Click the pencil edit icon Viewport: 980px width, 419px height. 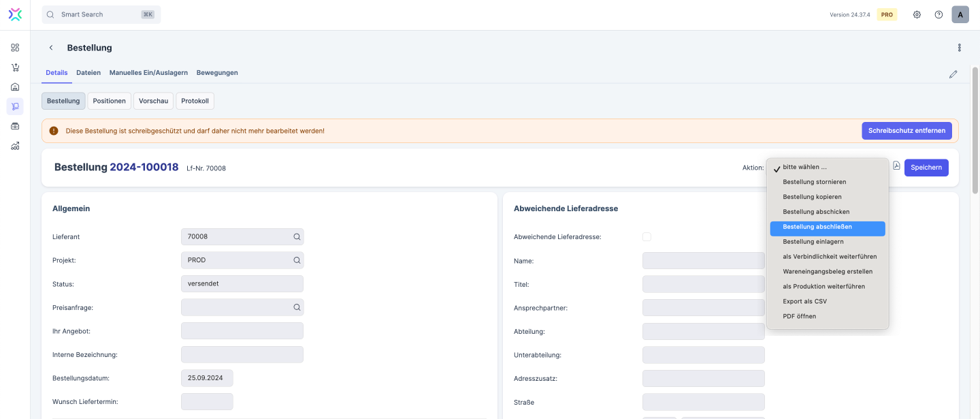pyautogui.click(x=953, y=74)
